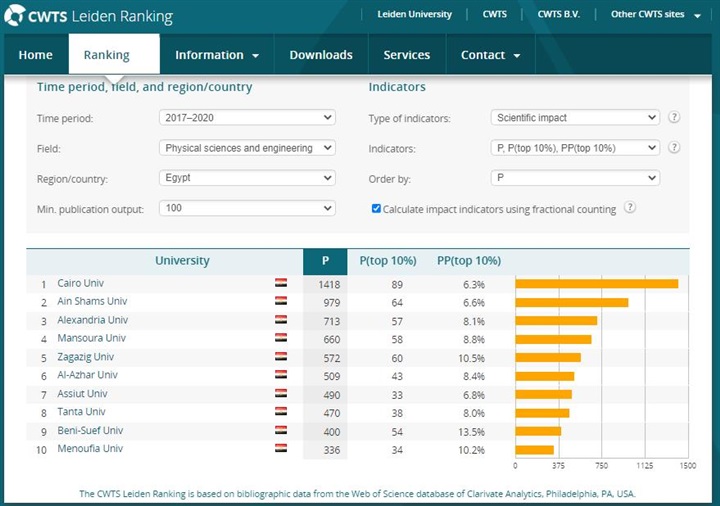
Task: Go to the Home tab
Action: (36, 55)
